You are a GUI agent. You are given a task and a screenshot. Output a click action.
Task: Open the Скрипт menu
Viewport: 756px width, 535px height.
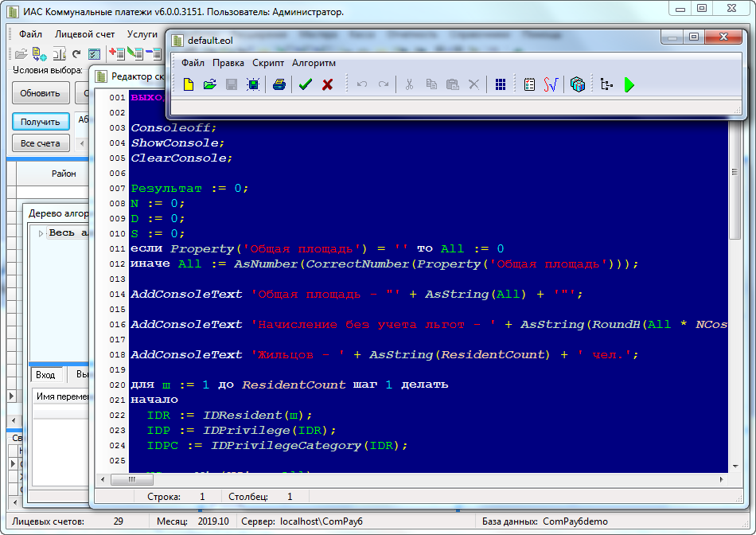[267, 63]
